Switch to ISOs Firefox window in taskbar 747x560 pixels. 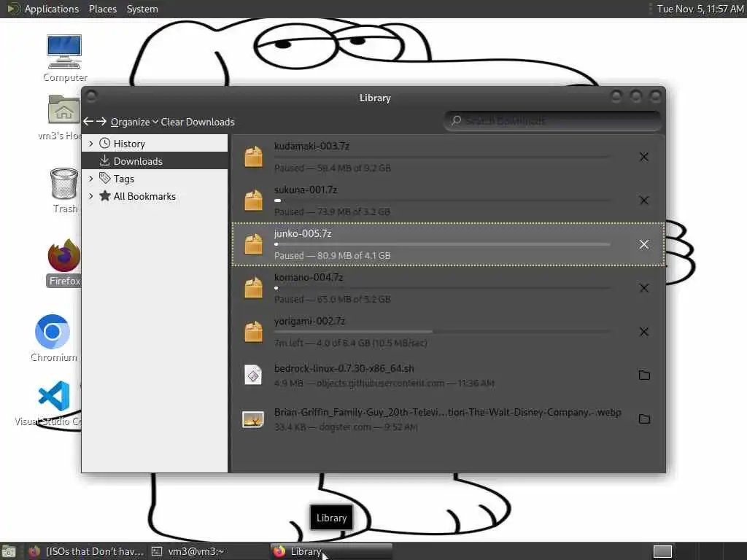tap(86, 551)
